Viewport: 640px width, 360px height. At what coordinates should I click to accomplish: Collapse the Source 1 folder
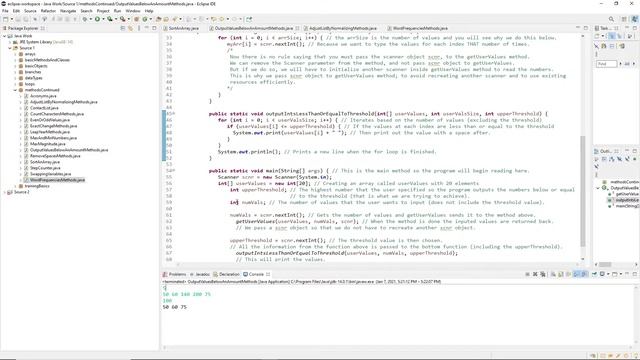[10, 48]
